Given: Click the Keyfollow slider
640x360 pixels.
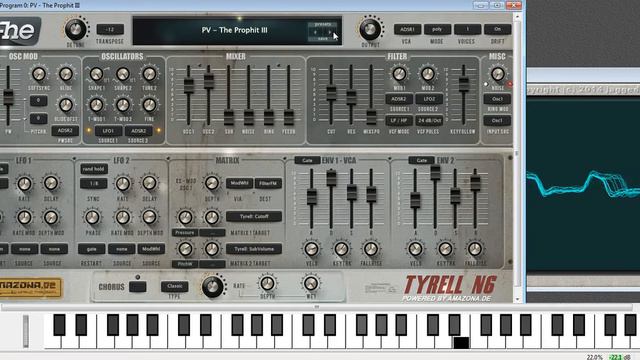Looking at the screenshot, I should [463, 84].
